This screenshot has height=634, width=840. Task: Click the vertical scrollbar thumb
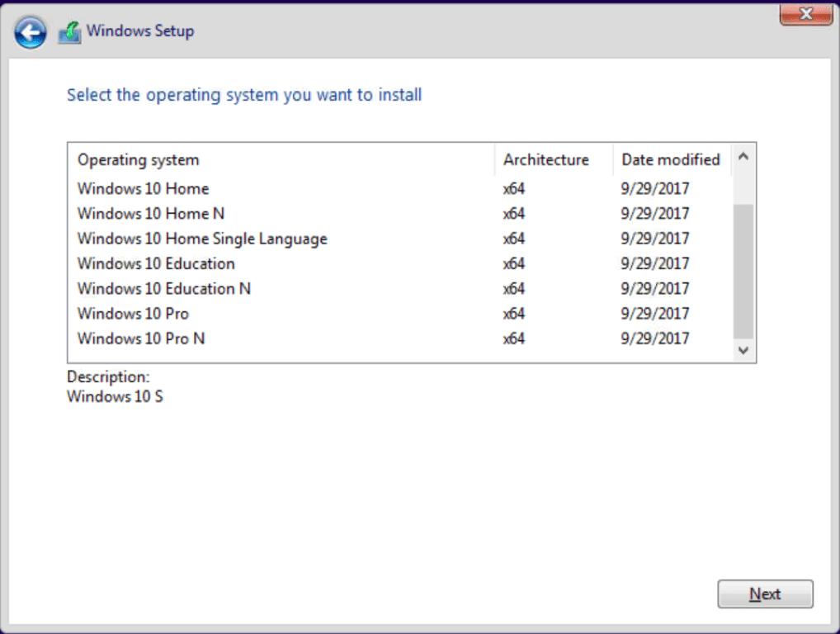click(743, 271)
